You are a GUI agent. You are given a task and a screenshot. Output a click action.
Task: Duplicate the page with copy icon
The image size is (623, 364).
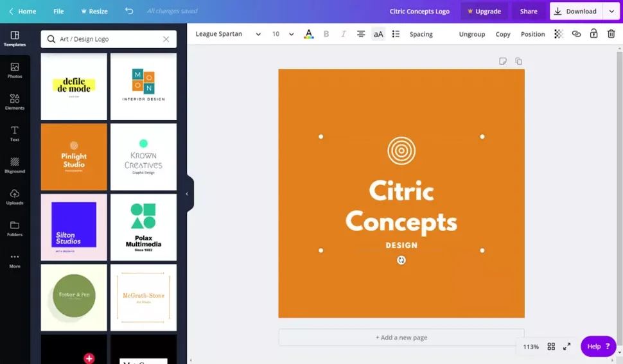click(518, 61)
